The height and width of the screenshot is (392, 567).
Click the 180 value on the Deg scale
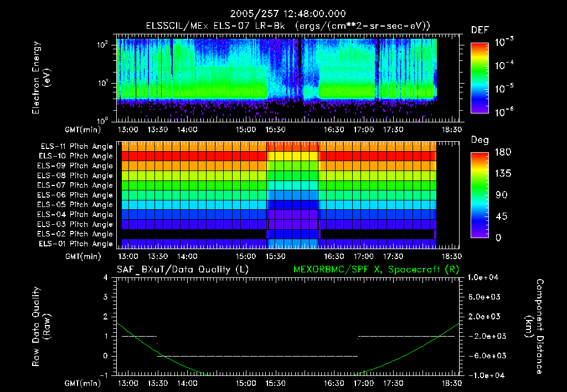(503, 152)
